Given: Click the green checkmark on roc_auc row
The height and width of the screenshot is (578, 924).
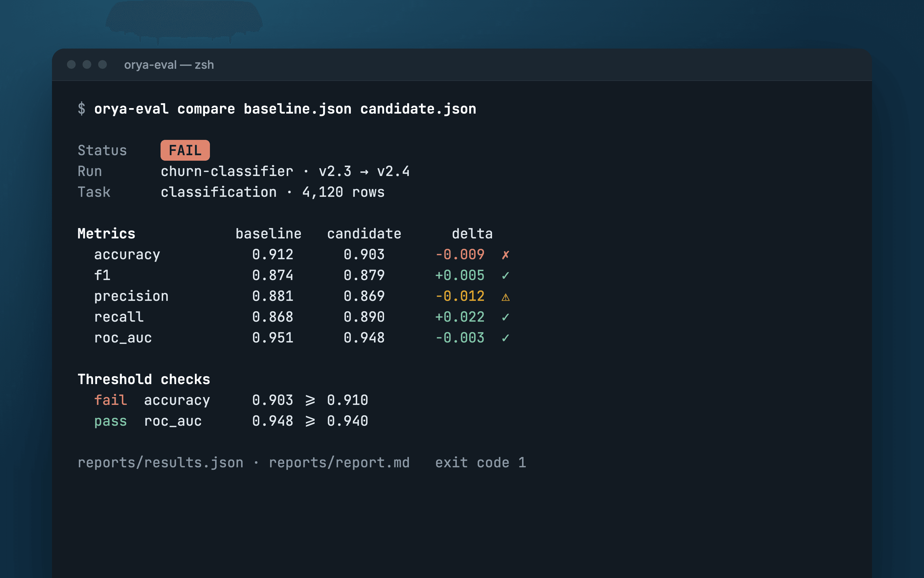Looking at the screenshot, I should 506,338.
